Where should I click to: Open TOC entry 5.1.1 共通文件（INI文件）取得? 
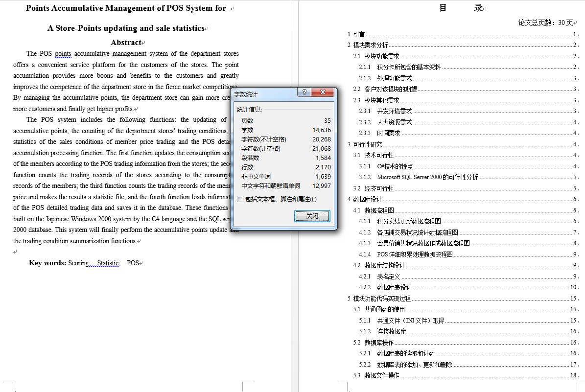click(x=468, y=321)
